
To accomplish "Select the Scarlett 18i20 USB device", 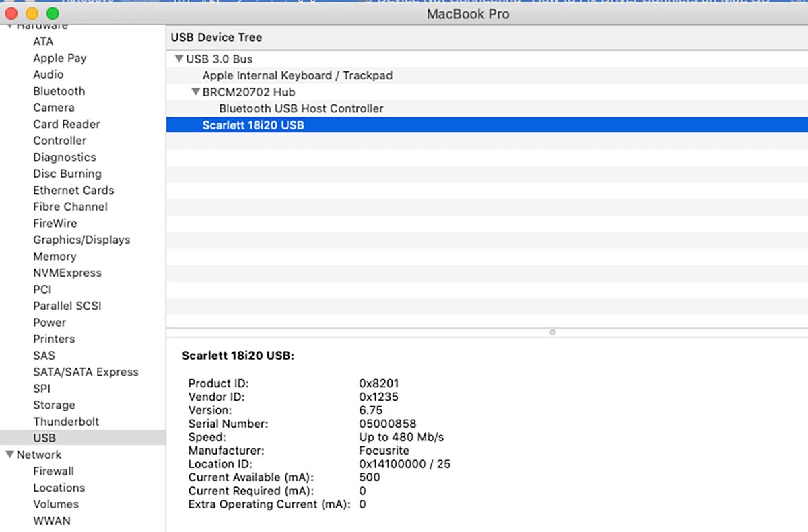I will (x=252, y=125).
